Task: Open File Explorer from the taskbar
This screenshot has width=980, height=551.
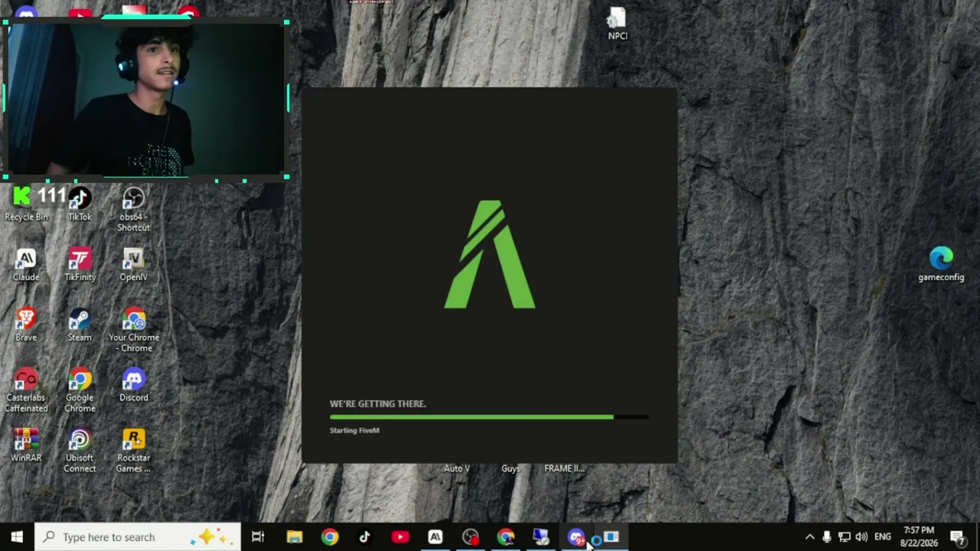Action: pos(294,537)
